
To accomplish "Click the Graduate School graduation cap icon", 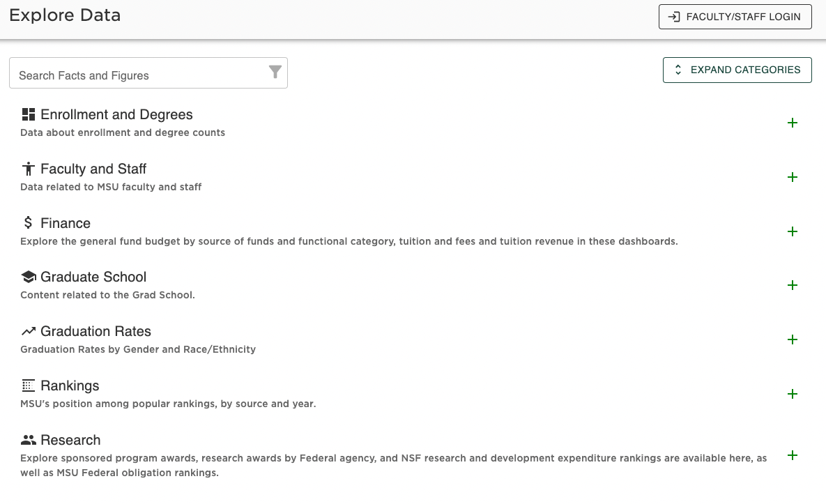I will [x=28, y=276].
